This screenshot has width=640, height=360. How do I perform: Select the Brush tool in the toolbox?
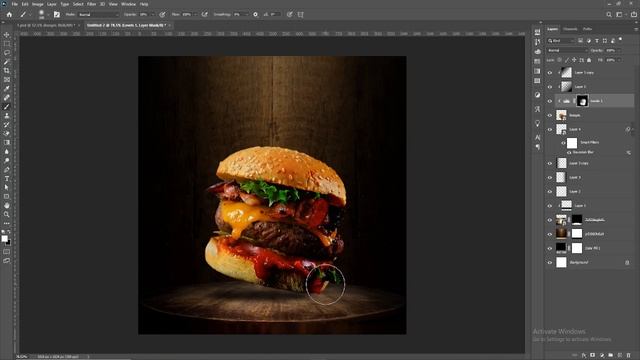click(7, 107)
